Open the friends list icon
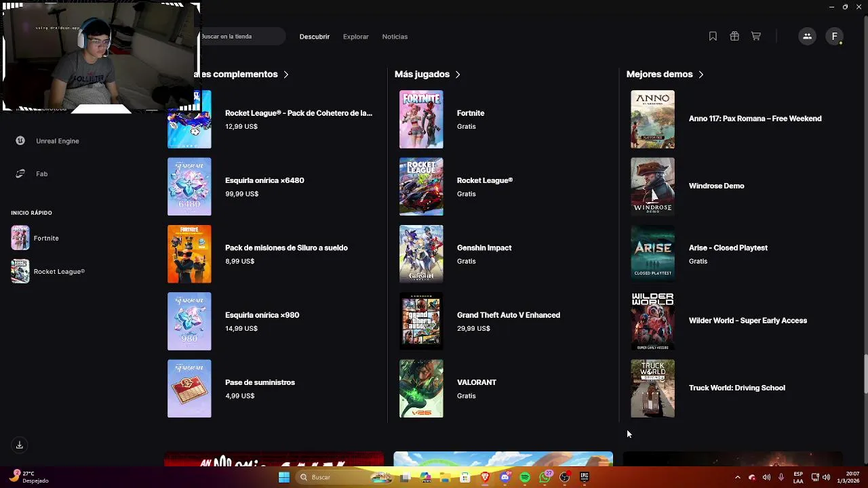Screen dimensions: 868x488 click(807, 37)
